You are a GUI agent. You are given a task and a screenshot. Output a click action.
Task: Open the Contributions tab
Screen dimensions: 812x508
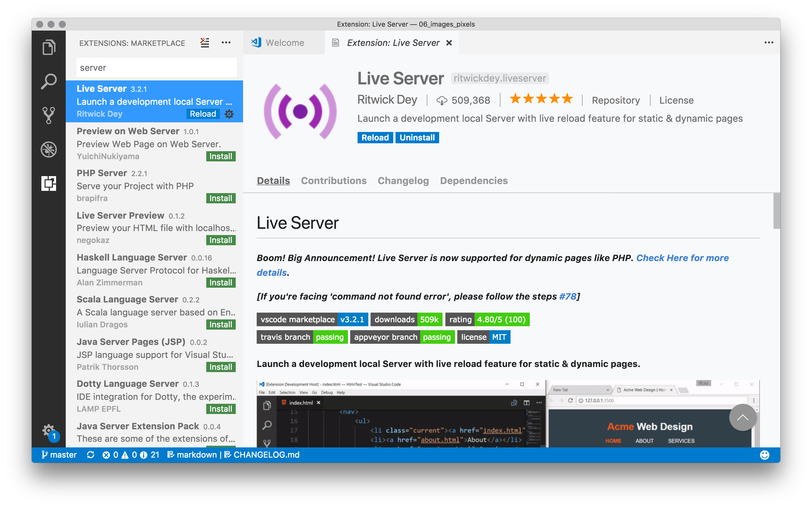[334, 181]
